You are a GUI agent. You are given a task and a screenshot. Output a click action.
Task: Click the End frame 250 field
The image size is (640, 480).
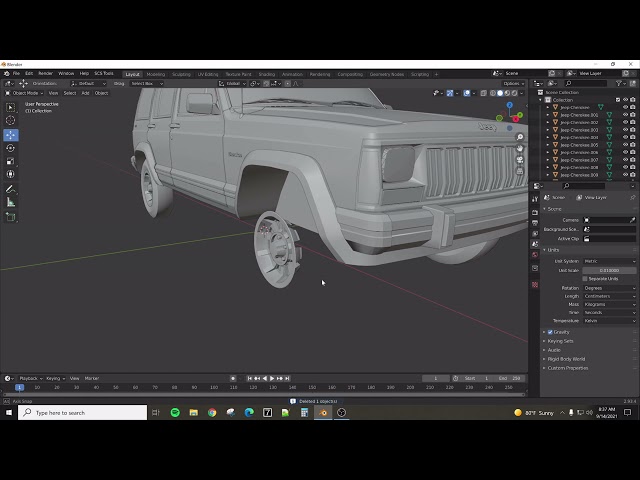coord(509,378)
